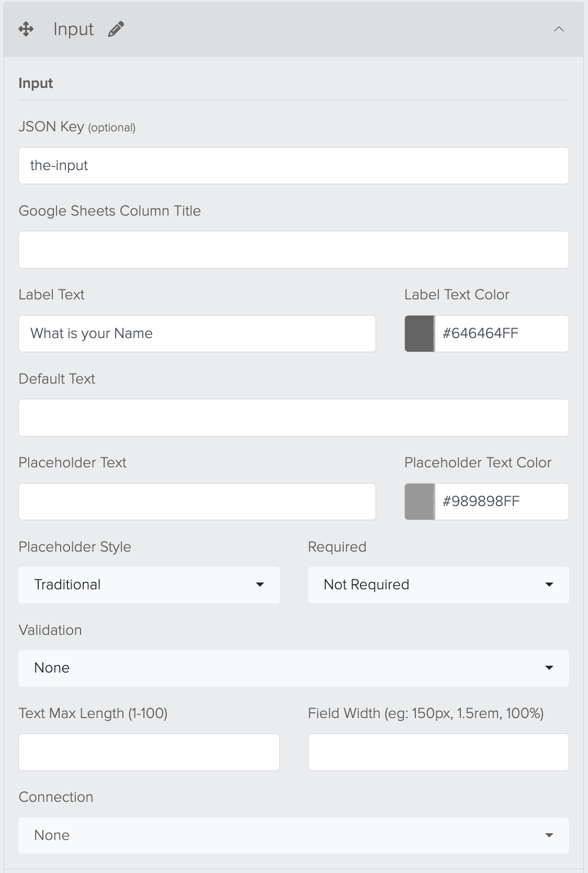Collapse the Input panel with chevron
This screenshot has width=588, height=873.
[559, 29]
